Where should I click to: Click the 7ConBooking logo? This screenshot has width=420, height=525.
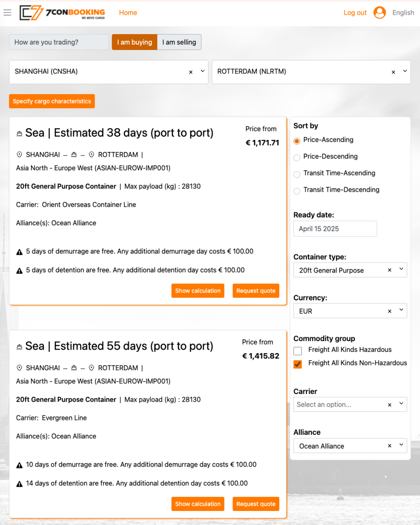click(x=62, y=13)
